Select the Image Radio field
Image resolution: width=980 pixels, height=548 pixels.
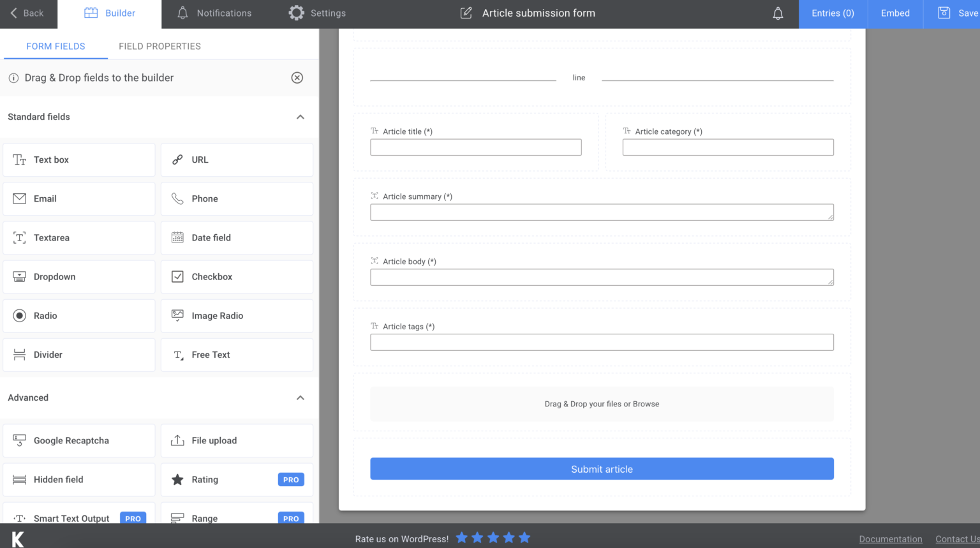tap(237, 315)
